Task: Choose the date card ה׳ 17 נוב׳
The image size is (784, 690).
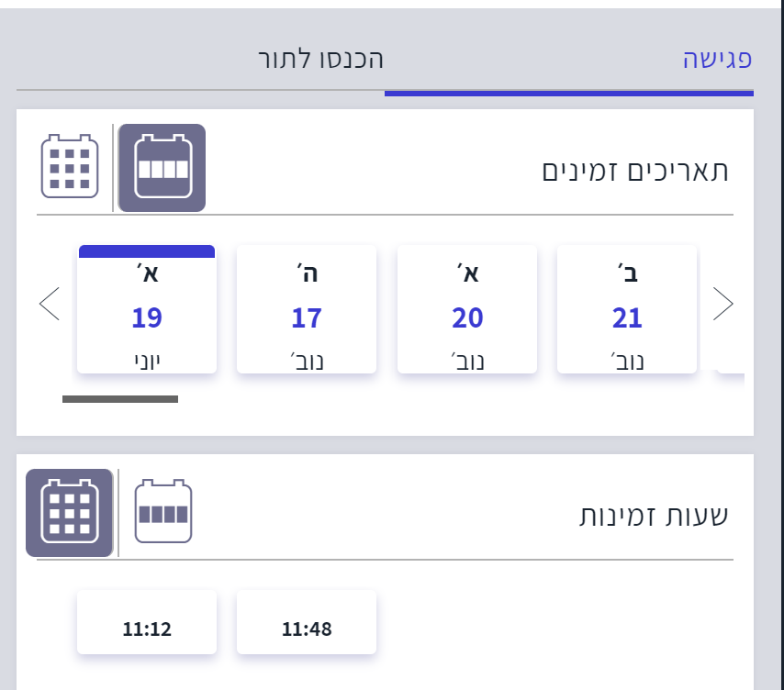Action: click(x=307, y=309)
